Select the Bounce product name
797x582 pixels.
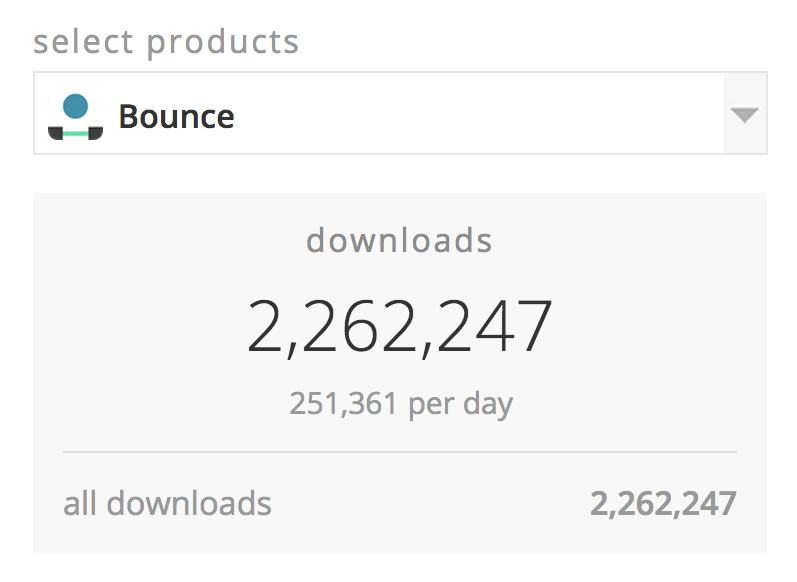click(176, 116)
